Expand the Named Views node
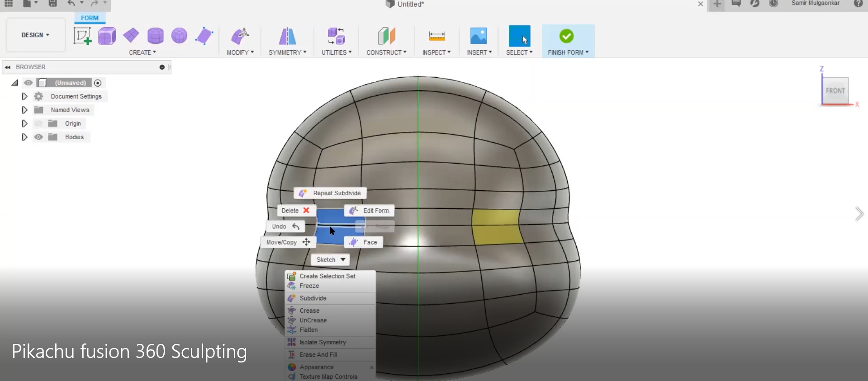Image resolution: width=868 pixels, height=381 pixels. click(x=24, y=110)
